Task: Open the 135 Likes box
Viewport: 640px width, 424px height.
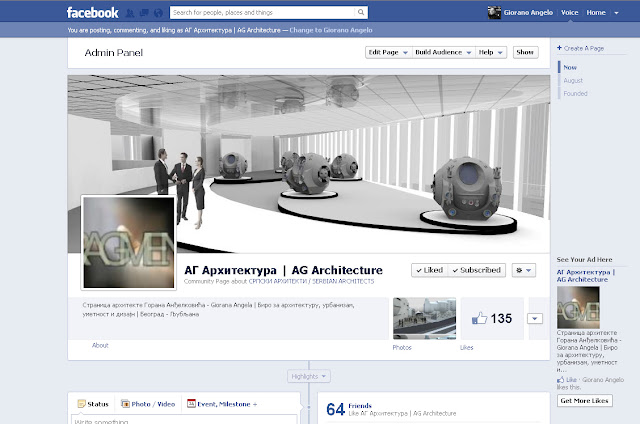Action: pos(492,318)
